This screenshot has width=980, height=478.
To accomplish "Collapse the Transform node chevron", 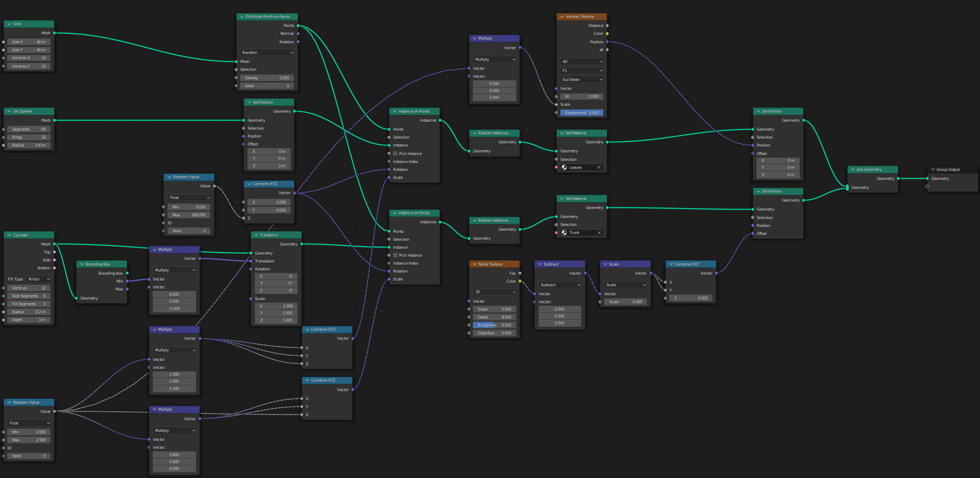I will [256, 235].
